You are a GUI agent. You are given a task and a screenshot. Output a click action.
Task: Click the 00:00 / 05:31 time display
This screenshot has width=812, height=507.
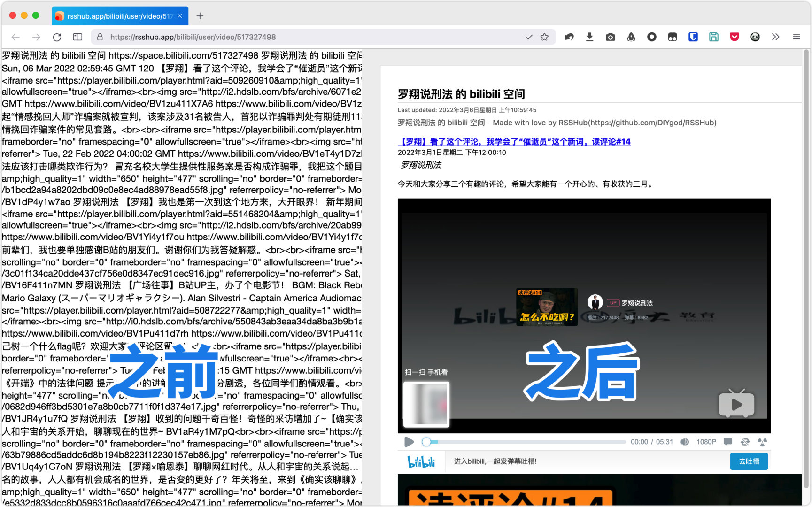pos(652,442)
